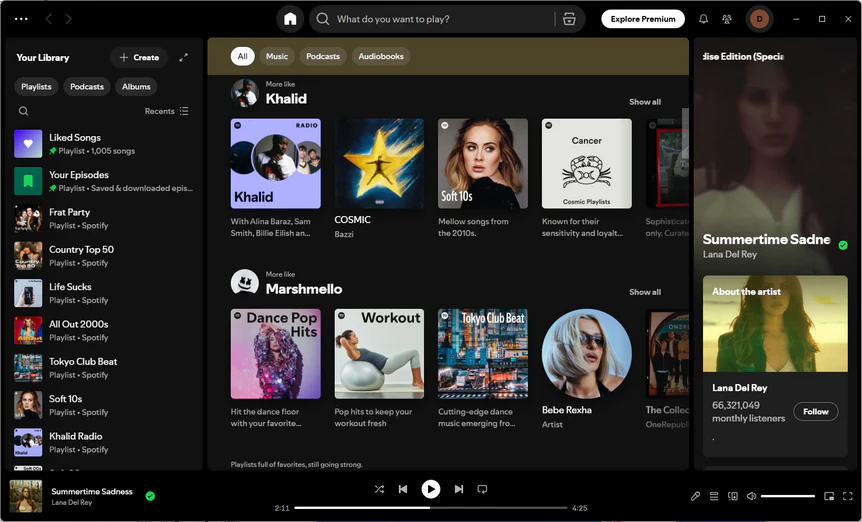Open the Miniplayer icon
Viewport: 862px width, 522px height.
click(829, 496)
